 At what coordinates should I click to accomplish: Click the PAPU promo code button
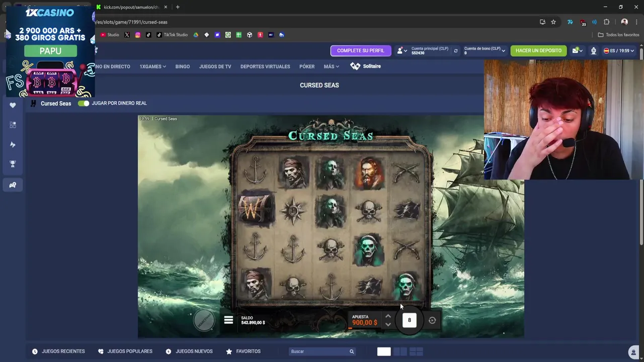coord(50,51)
